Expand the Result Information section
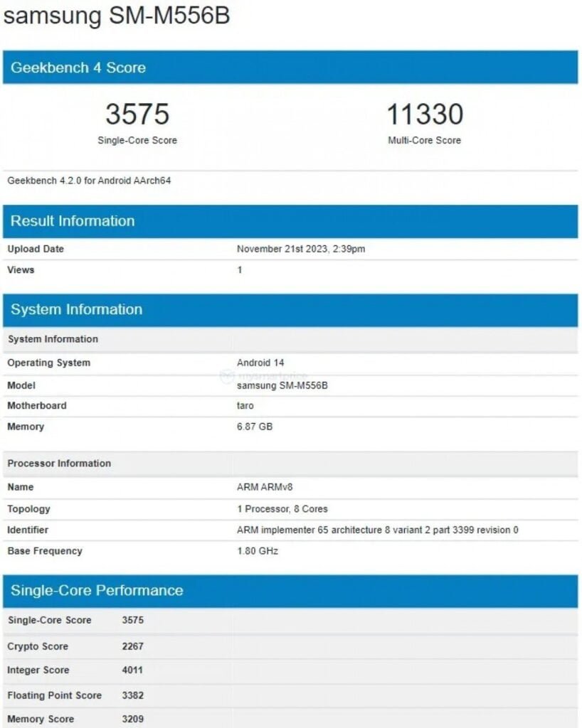Image resolution: width=582 pixels, height=728 pixels. pos(71,221)
